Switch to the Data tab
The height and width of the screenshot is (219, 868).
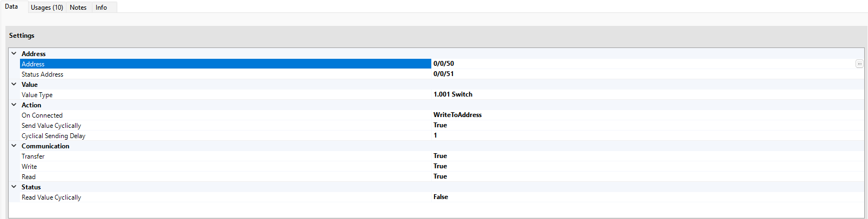11,6
